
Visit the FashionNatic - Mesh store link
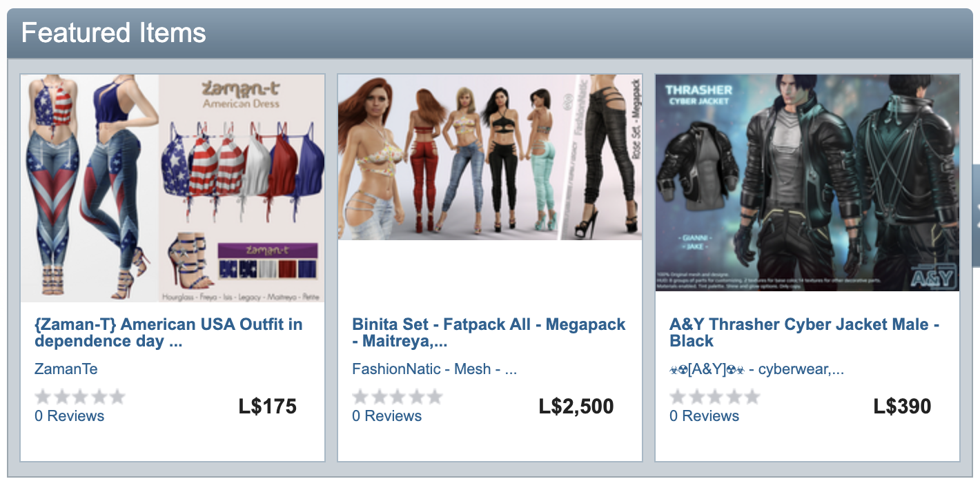point(434,369)
